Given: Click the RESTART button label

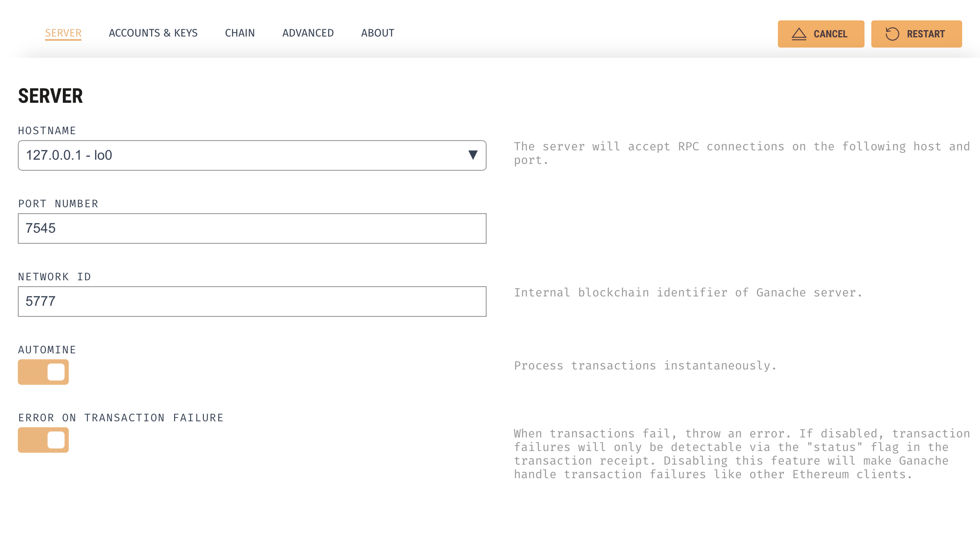Looking at the screenshot, I should (x=926, y=34).
